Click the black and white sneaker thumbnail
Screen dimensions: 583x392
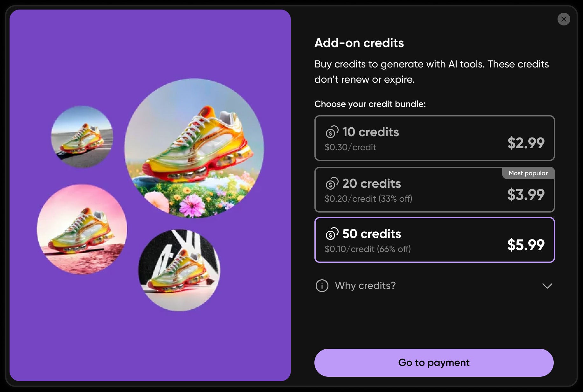coord(179,270)
